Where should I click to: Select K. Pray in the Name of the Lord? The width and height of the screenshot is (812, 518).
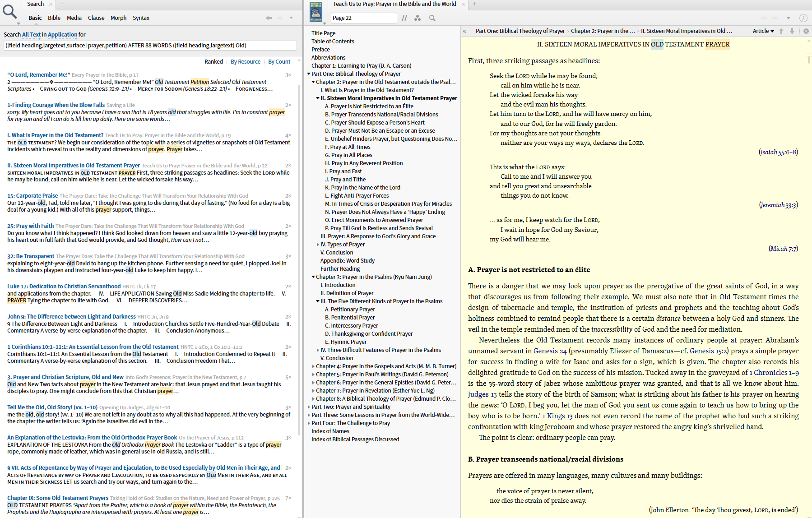[x=362, y=188]
